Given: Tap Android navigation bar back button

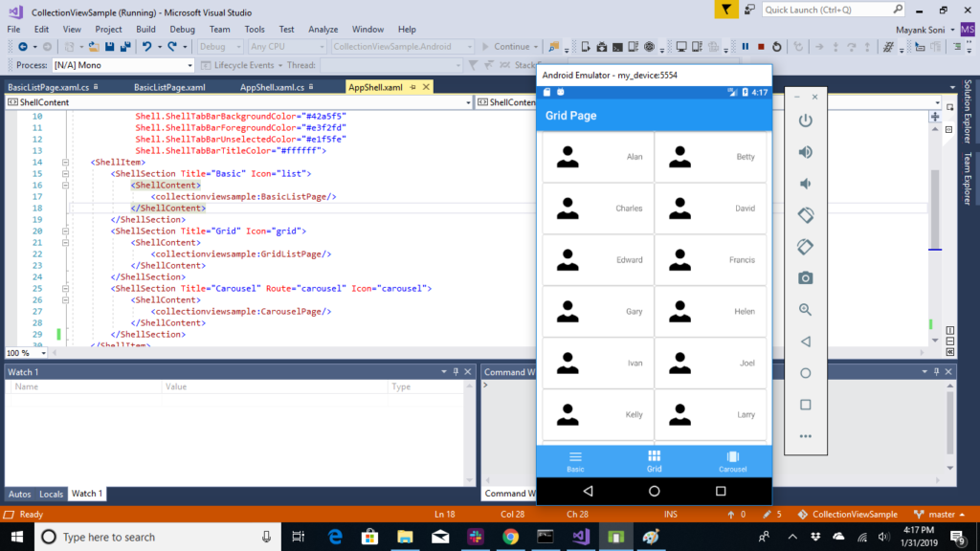Looking at the screenshot, I should coord(588,491).
